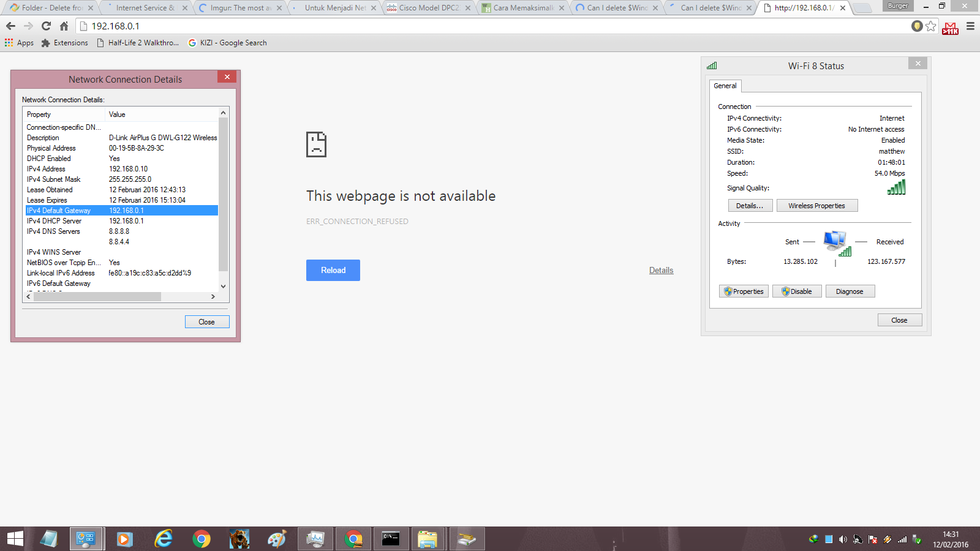This screenshot has height=551, width=980.
Task: Launch Internet Explorer from the taskbar
Action: (x=164, y=539)
